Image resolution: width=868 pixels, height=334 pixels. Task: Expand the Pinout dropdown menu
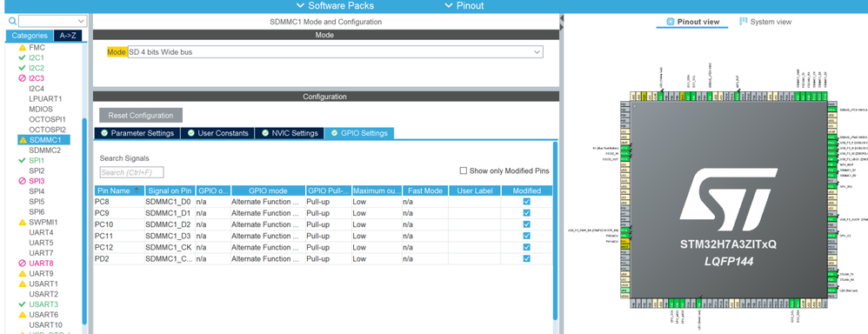464,5
